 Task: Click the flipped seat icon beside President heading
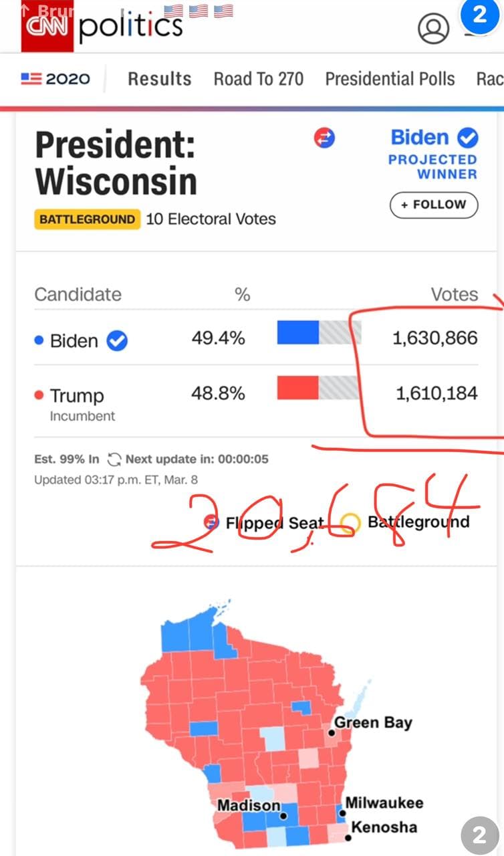324,138
